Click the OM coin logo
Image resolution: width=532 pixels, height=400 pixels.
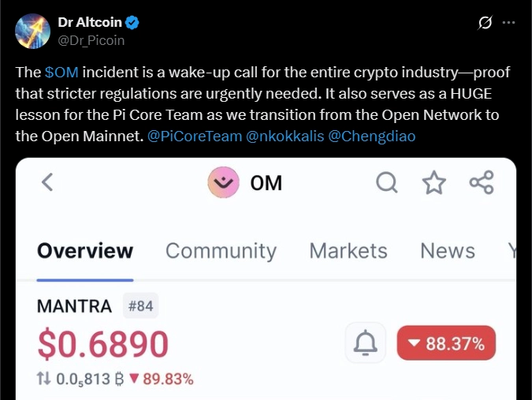223,182
